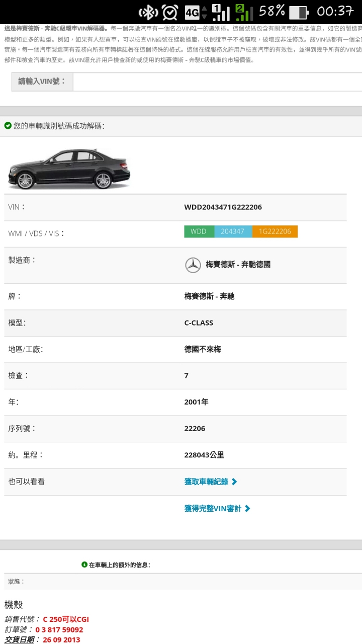Click the blue 204347 VDS segment

tap(233, 231)
